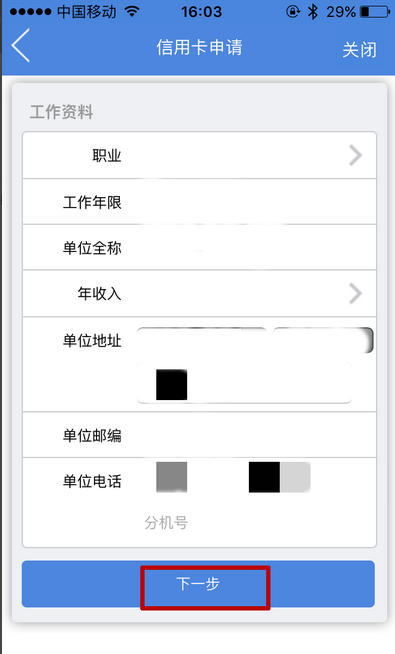Open first 单位地址 province selector
Image resolution: width=395 pixels, height=654 pixels.
tap(201, 340)
